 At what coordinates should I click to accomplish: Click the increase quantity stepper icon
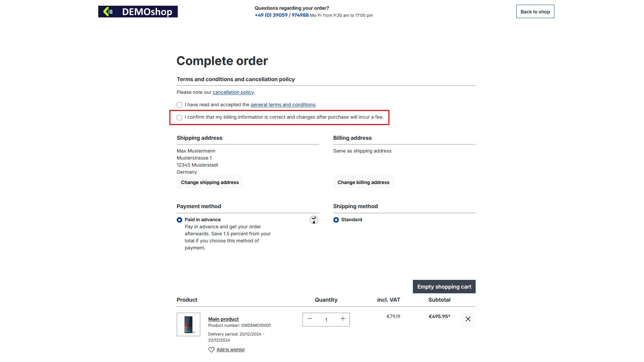[342, 319]
